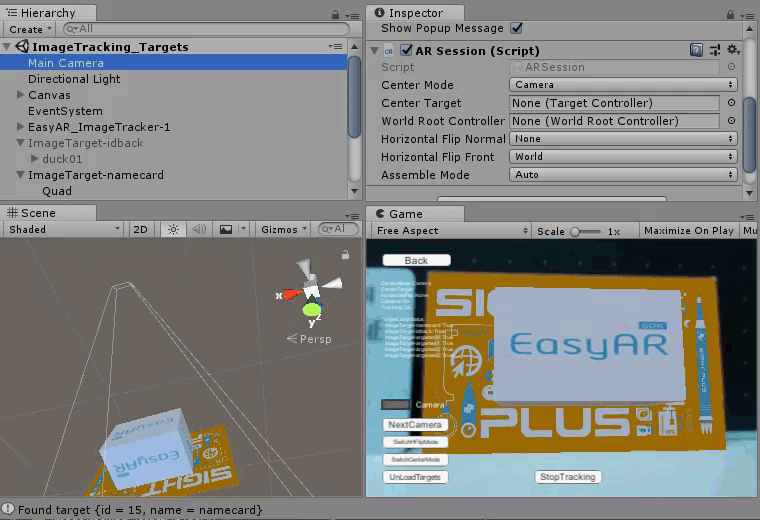
Task: Toggle scene effects image icon
Action: [x=226, y=230]
